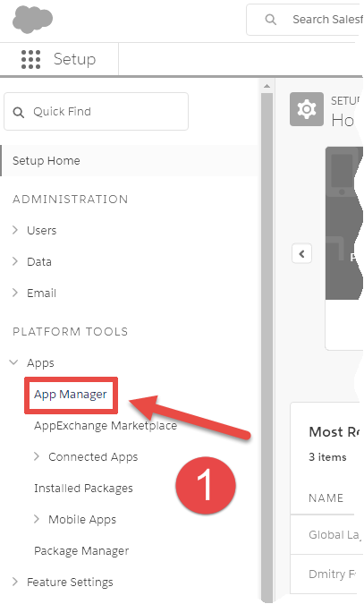Click the NAME column header

coord(326,498)
